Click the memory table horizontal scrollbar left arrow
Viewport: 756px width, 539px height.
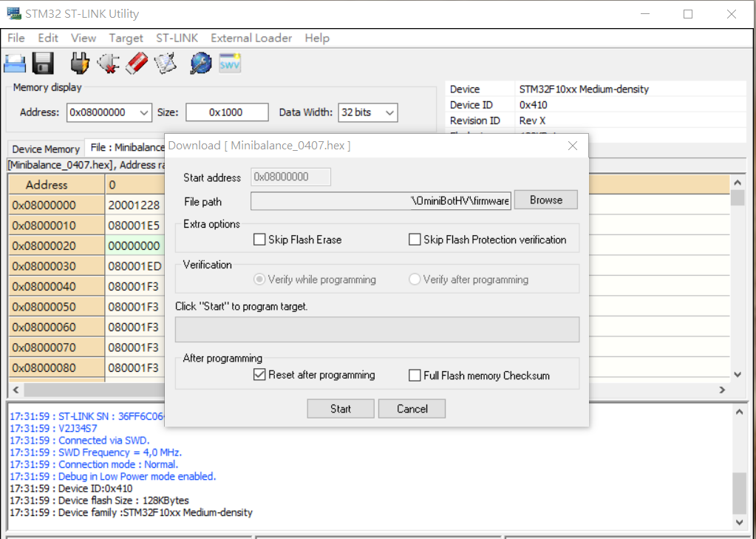16,390
